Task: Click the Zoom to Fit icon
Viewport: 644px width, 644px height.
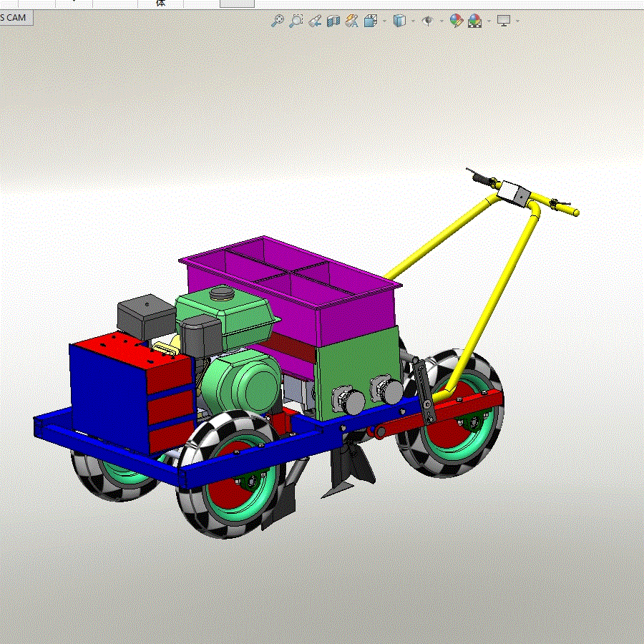Action: tap(278, 21)
